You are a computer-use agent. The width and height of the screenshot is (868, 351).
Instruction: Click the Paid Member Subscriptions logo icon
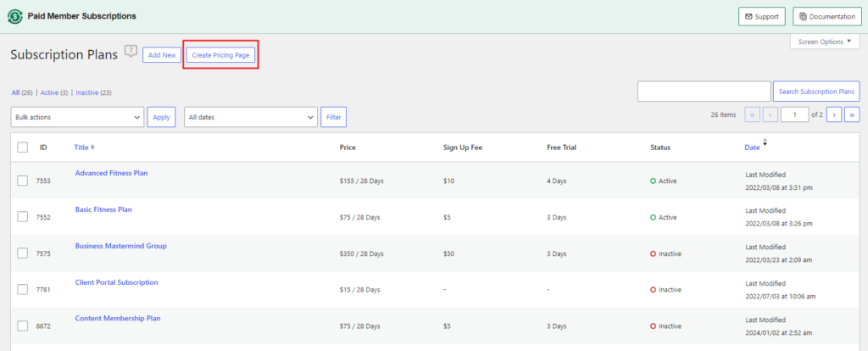(15, 17)
